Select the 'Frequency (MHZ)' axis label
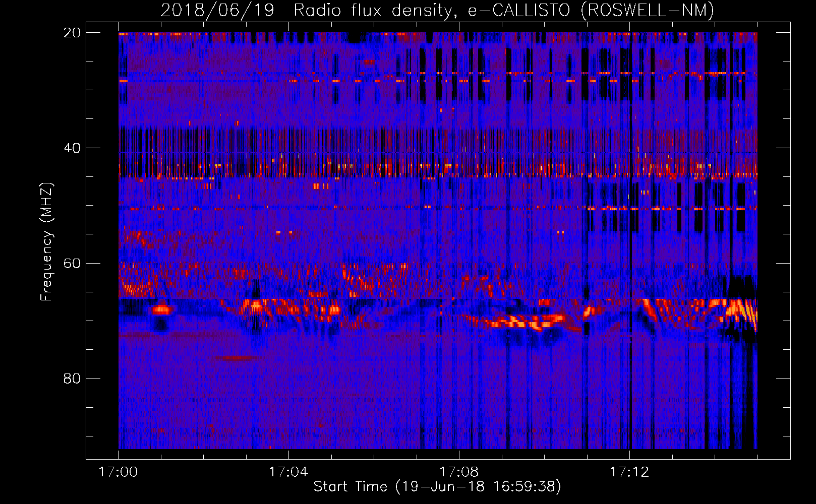The width and height of the screenshot is (816, 504). [46, 242]
